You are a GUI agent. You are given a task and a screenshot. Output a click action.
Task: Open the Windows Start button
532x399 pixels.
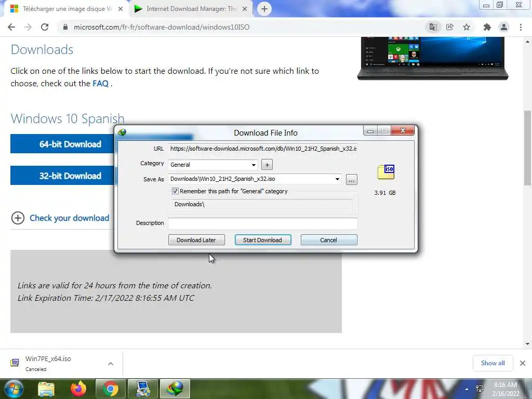coord(13,389)
